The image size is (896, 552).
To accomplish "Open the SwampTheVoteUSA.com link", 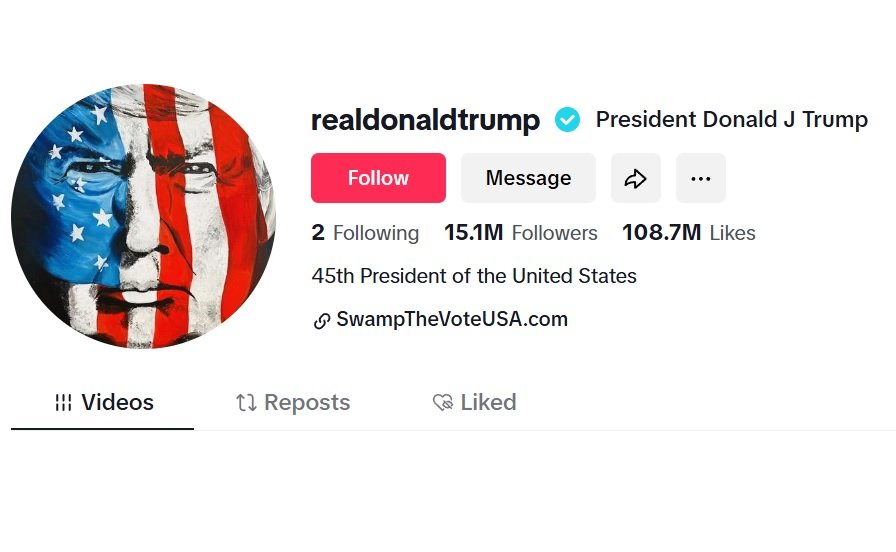I will coord(452,320).
